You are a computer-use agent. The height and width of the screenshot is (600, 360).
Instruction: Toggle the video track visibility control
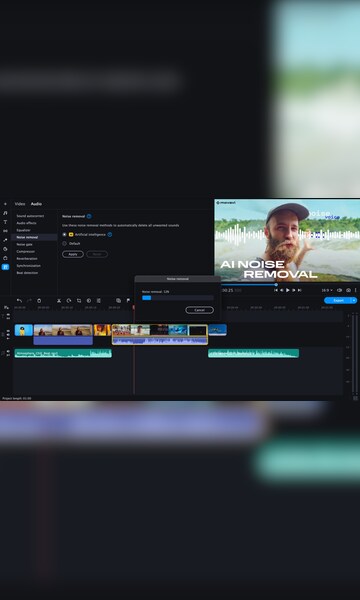(8, 331)
